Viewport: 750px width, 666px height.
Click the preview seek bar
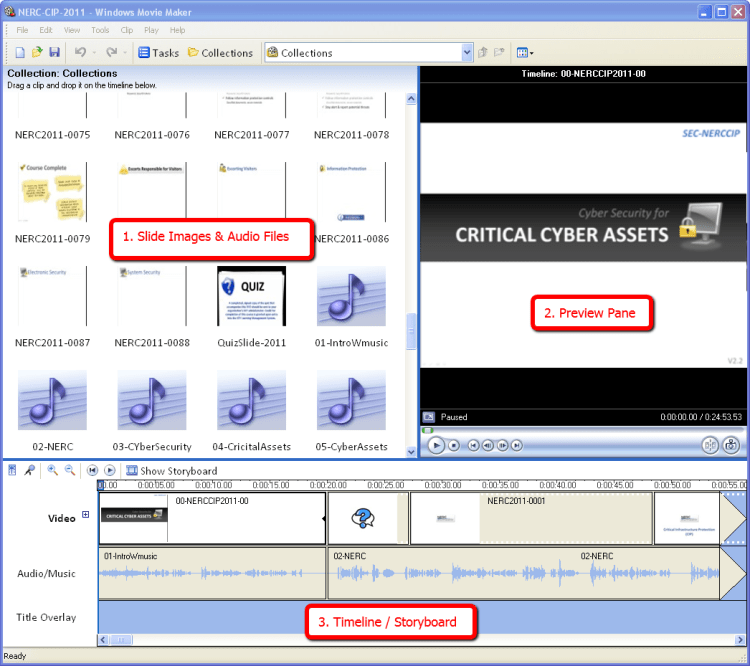point(580,430)
